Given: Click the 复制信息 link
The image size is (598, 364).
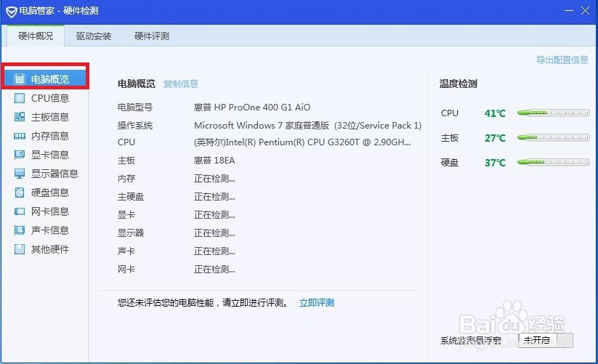Looking at the screenshot, I should pos(181,84).
